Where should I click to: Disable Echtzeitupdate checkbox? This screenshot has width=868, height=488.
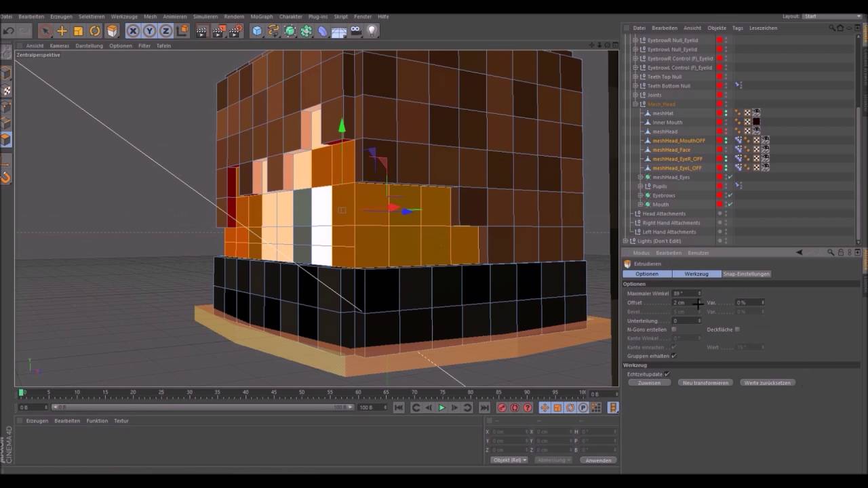pyautogui.click(x=667, y=374)
